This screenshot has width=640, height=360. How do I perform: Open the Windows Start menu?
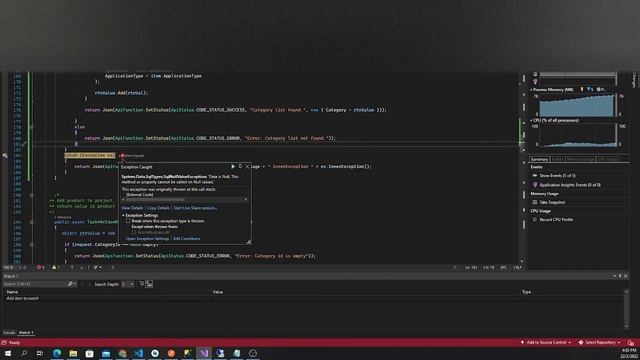pos(8,353)
